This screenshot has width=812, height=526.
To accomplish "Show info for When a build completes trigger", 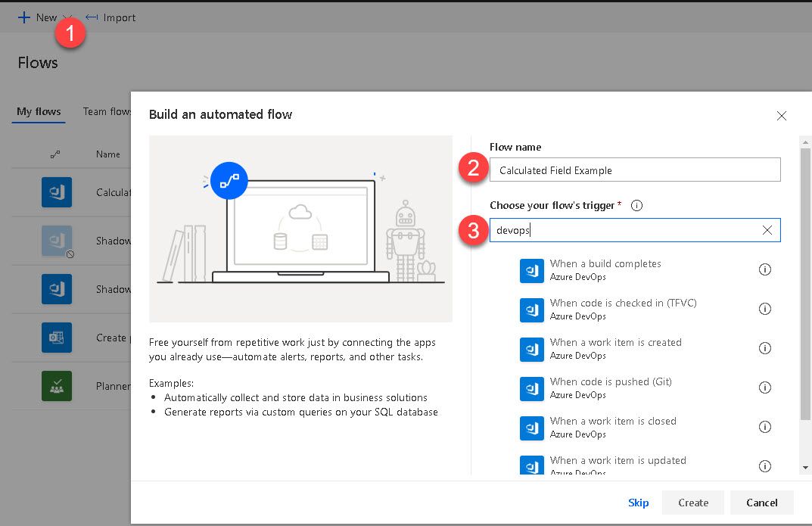I will [765, 269].
